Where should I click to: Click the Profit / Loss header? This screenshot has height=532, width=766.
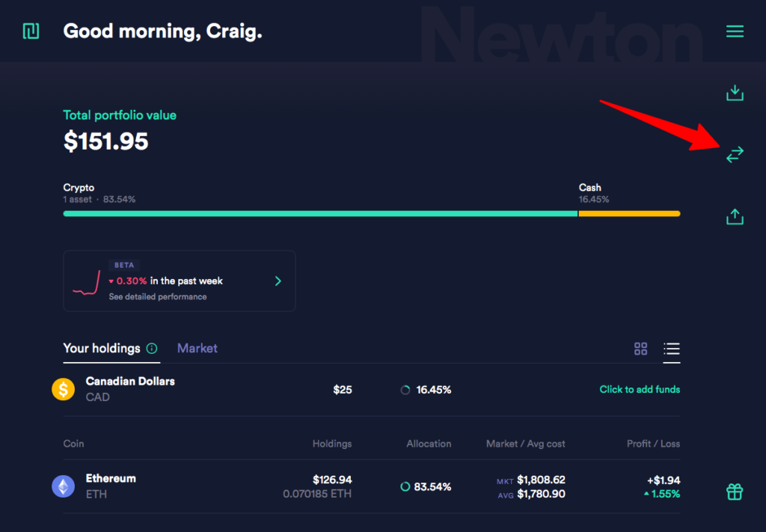[x=653, y=444]
